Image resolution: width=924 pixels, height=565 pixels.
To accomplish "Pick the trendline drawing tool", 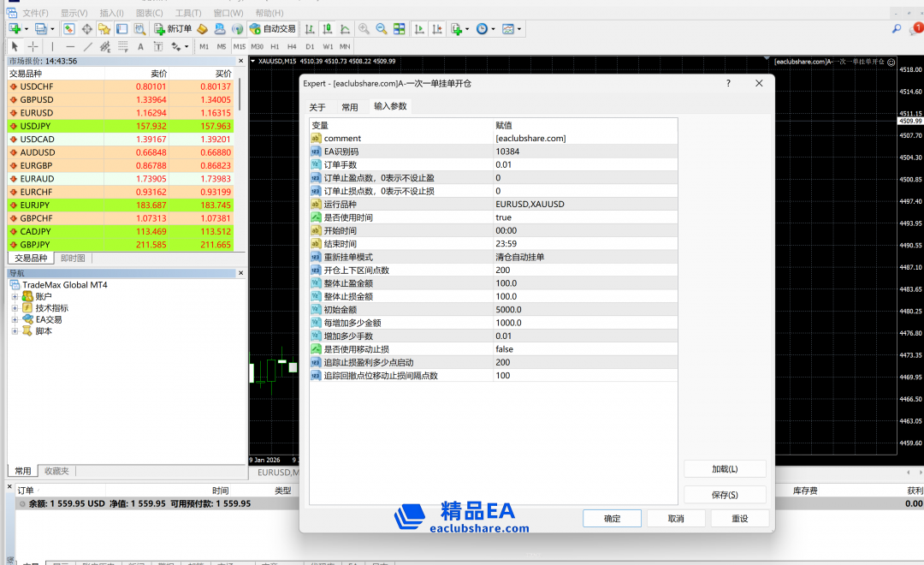I will point(87,46).
